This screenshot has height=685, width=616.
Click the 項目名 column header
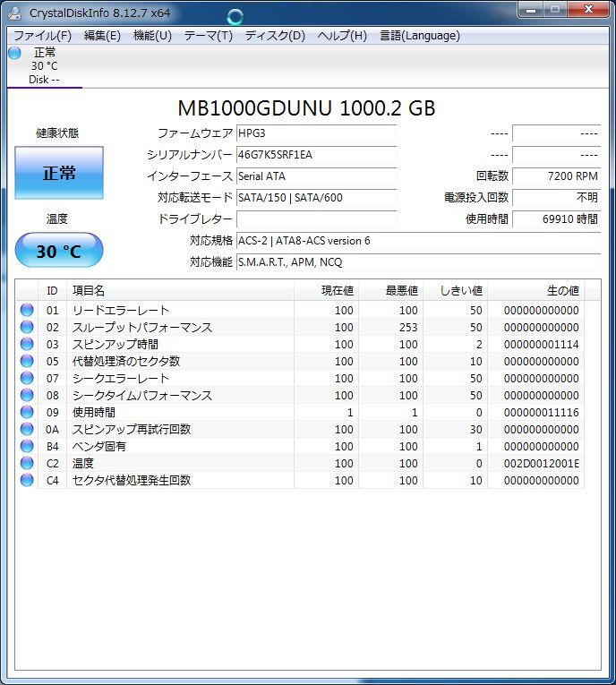click(179, 291)
